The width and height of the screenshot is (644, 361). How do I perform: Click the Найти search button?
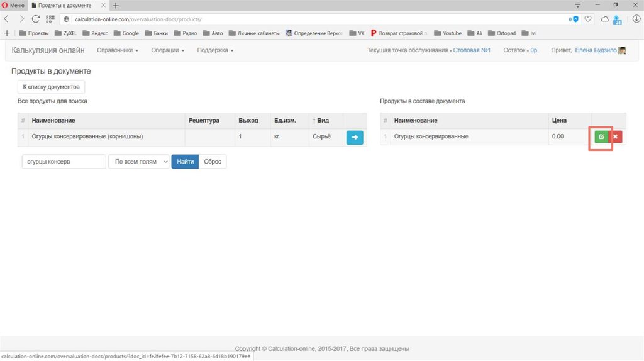(185, 162)
